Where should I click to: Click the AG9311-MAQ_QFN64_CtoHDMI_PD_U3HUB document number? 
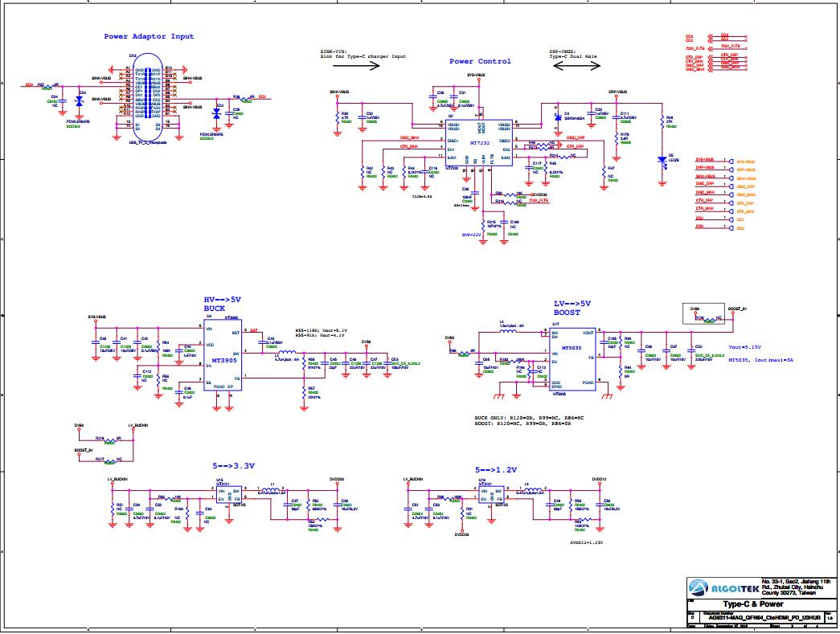pyautogui.click(x=764, y=617)
